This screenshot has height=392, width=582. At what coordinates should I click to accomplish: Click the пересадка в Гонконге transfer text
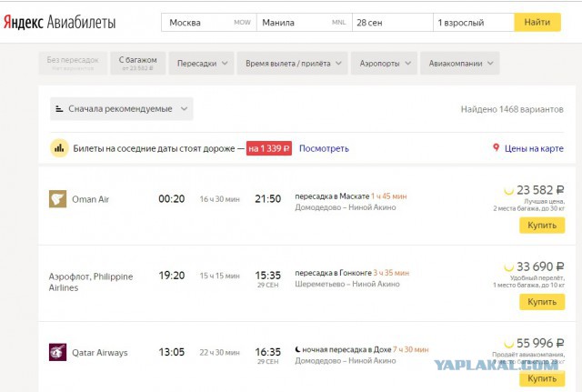(x=333, y=273)
